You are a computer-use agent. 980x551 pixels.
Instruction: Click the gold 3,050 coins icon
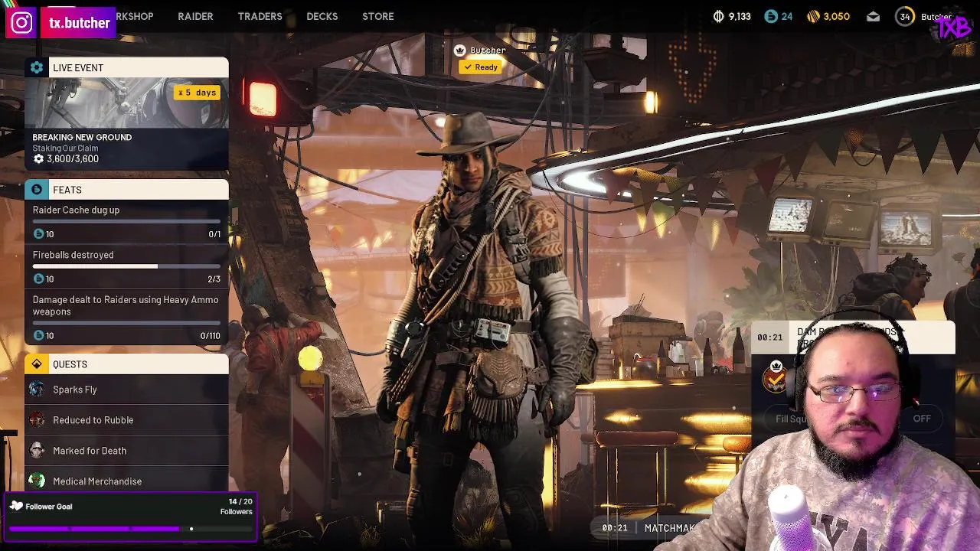click(814, 16)
